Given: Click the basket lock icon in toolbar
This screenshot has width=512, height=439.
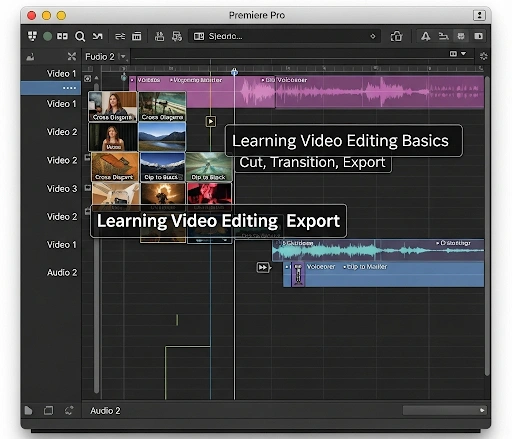Looking at the screenshot, I should tap(396, 36).
